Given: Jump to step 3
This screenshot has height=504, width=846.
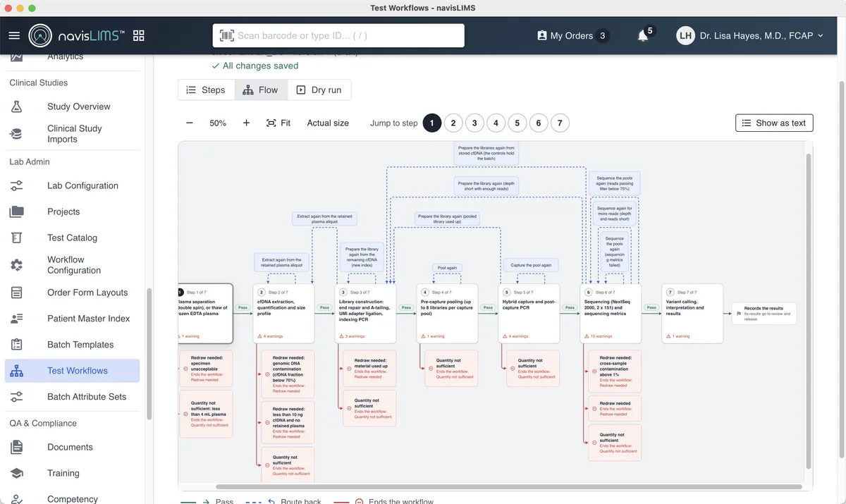Looking at the screenshot, I should tap(474, 123).
